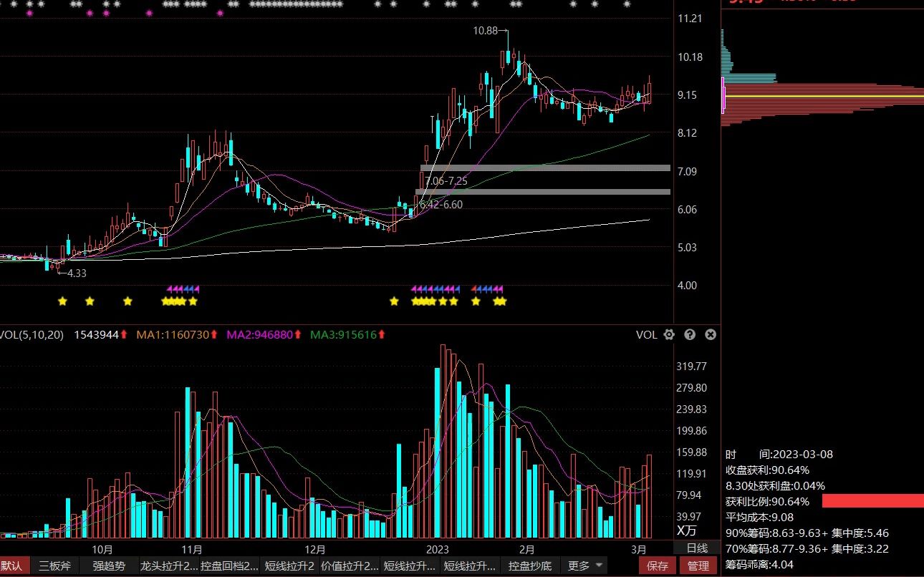Click 8.30处获利盘:0.04% text
This screenshot has height=577, width=924.
775,485
